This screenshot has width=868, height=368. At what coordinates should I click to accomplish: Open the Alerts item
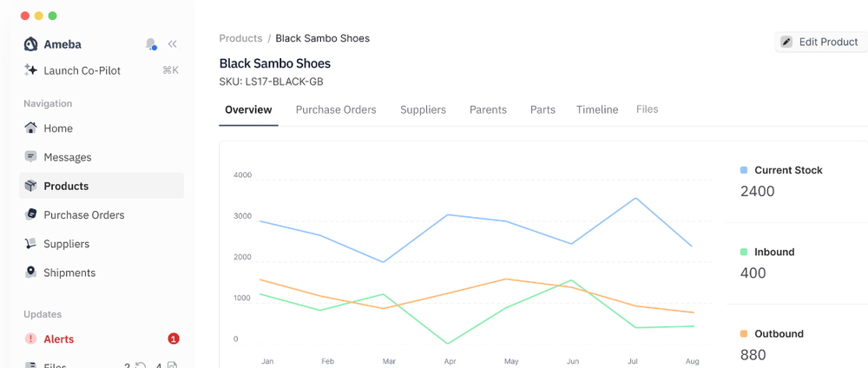point(59,339)
